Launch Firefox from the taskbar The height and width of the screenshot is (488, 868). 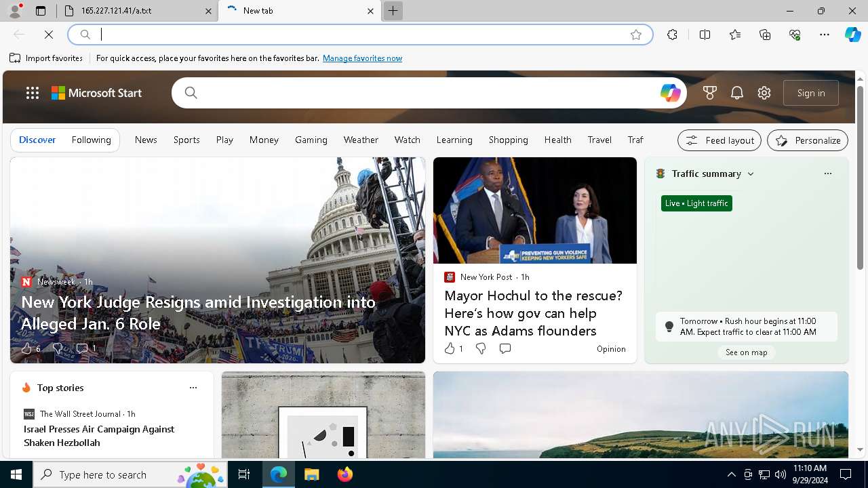(x=344, y=474)
